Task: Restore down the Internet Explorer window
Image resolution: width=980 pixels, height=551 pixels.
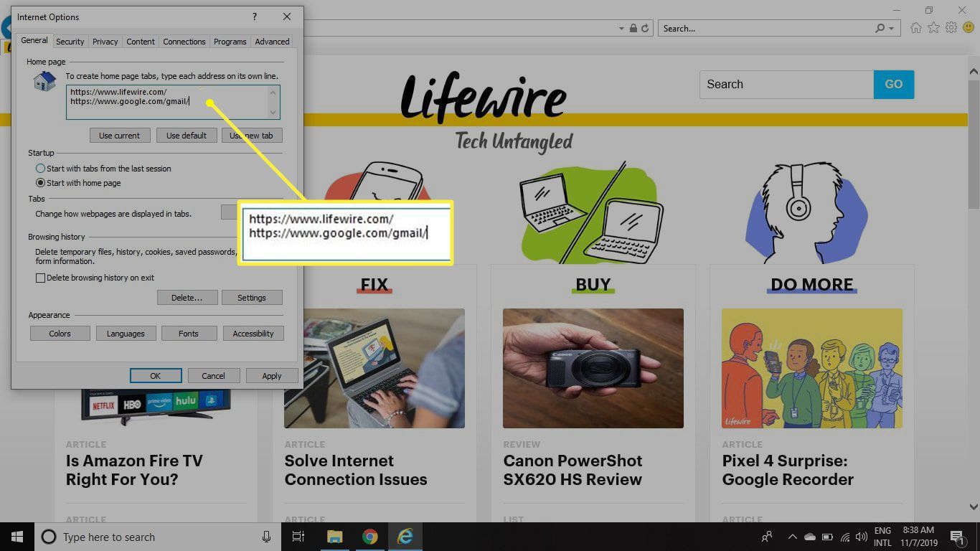Action: [929, 10]
